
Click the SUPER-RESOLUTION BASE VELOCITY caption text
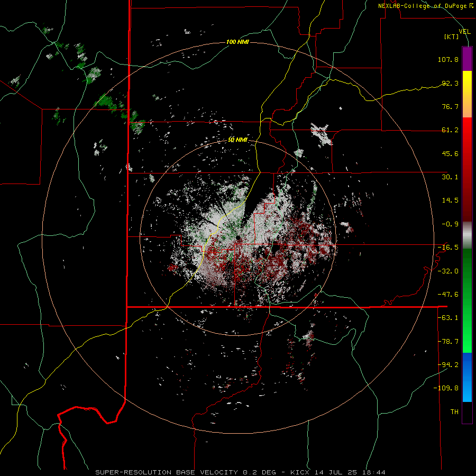(x=167, y=472)
